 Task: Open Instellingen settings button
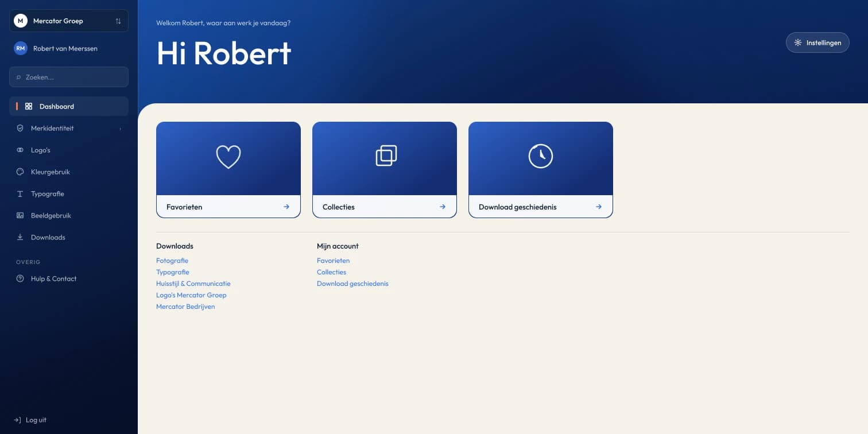817,42
